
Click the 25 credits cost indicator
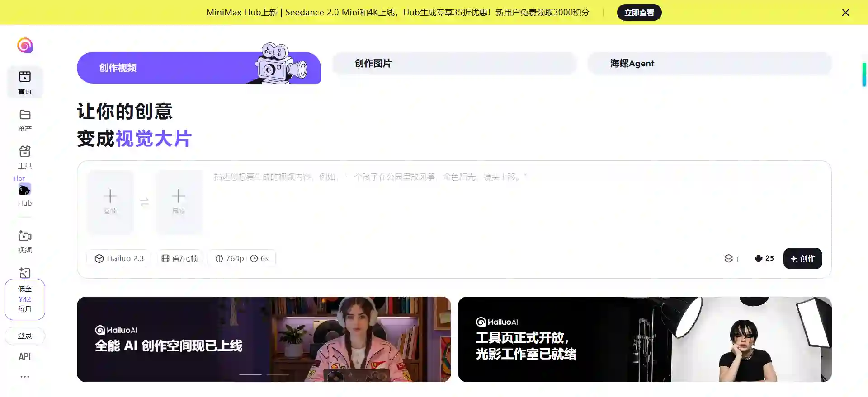click(764, 258)
